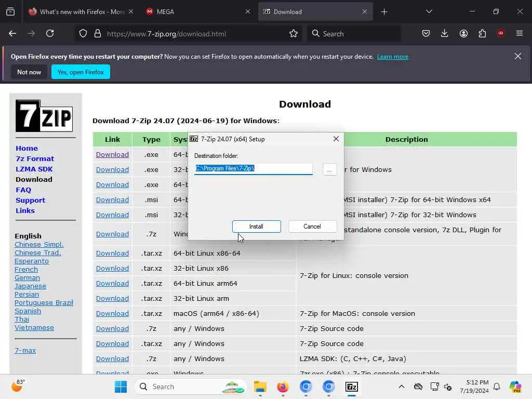Click Download link for 64-bit Linux arm64

pos(112,284)
